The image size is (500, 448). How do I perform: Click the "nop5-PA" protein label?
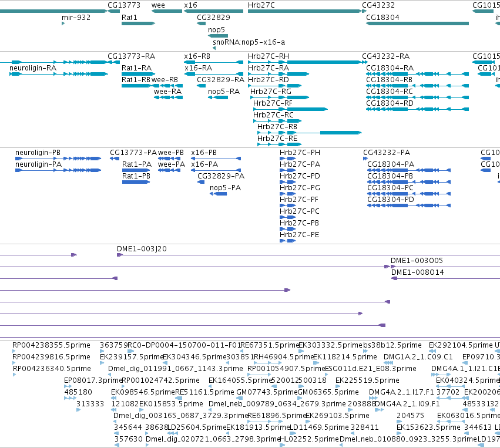(225, 188)
